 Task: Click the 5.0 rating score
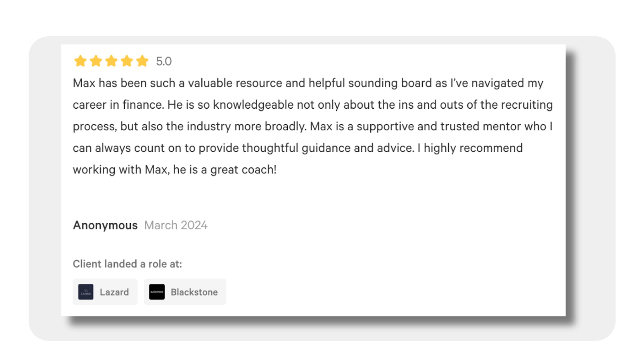tap(164, 62)
